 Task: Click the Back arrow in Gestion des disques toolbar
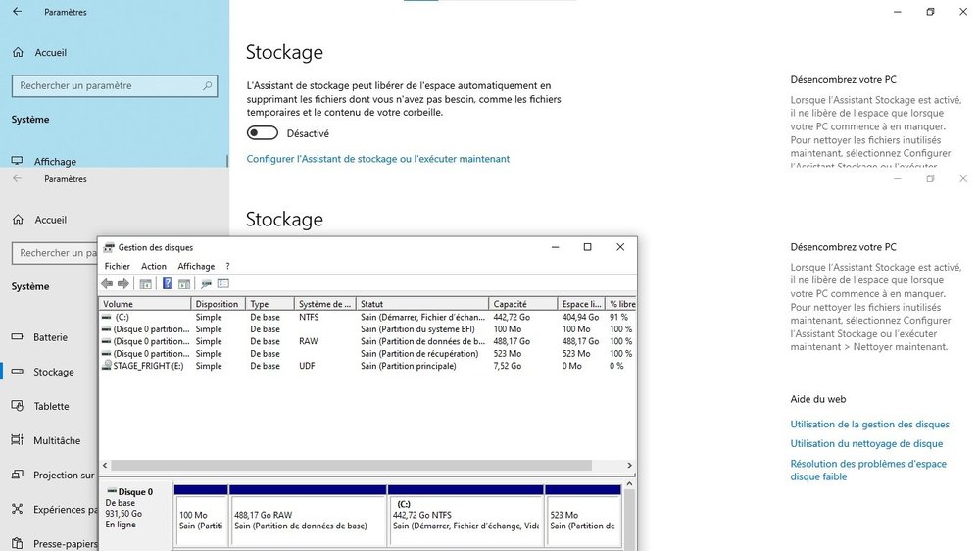(107, 284)
